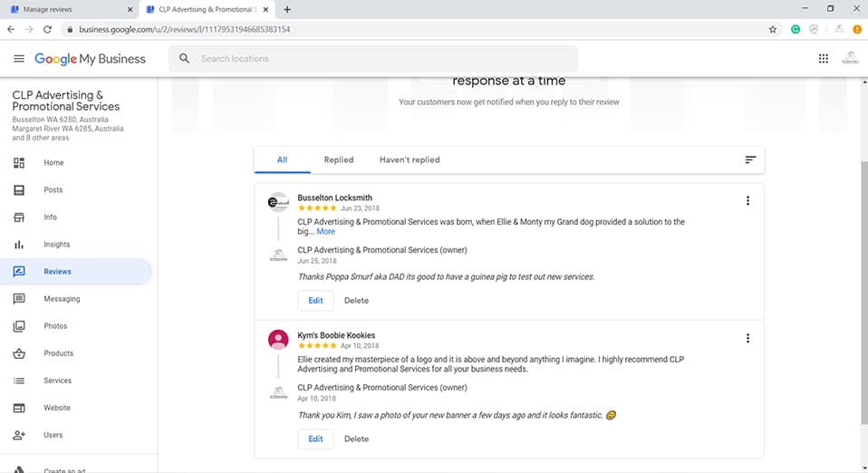
Task: Click the green Grammarly extension icon
Action: click(796, 29)
